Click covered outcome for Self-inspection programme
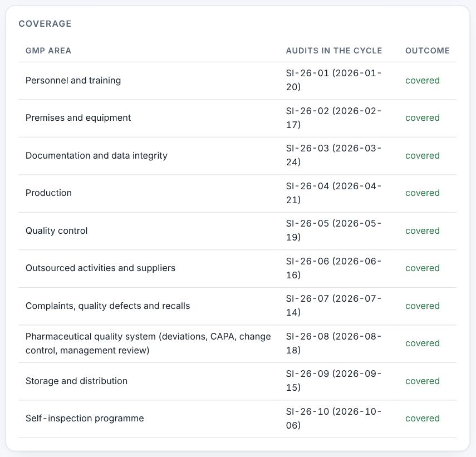The width and height of the screenshot is (476, 457). click(x=422, y=419)
